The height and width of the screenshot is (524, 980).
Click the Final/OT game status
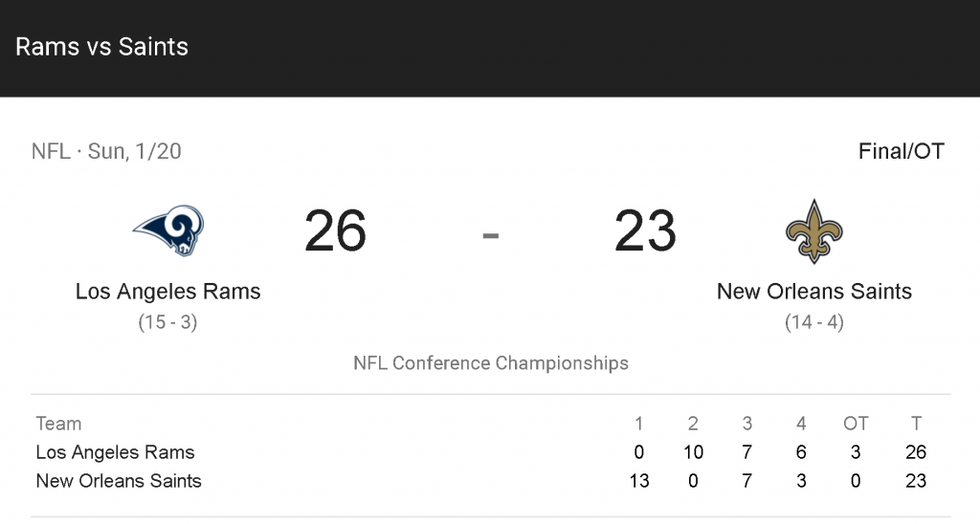(x=901, y=151)
